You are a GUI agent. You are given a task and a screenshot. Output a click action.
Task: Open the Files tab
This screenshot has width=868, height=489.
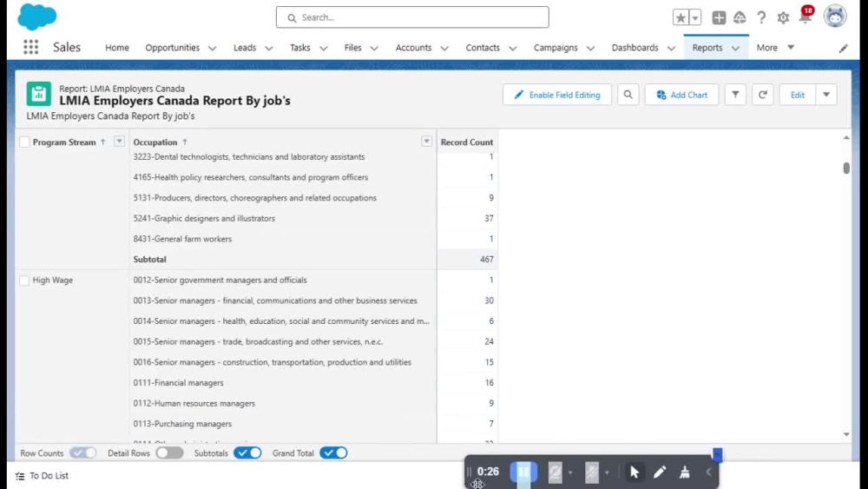coord(352,48)
